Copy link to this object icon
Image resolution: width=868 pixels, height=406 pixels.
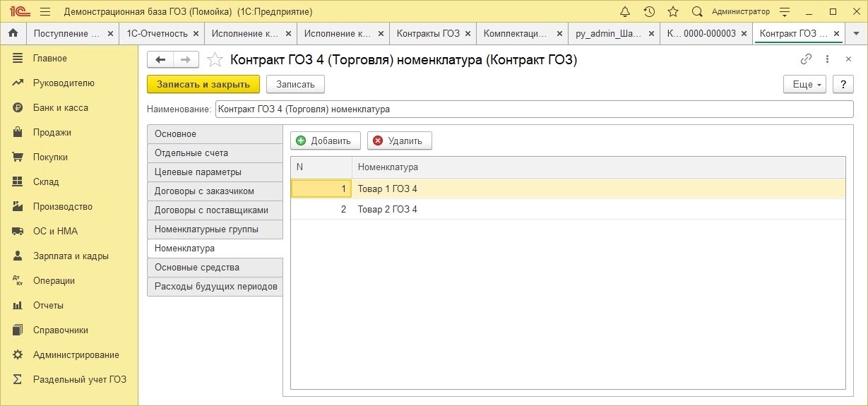(x=806, y=59)
